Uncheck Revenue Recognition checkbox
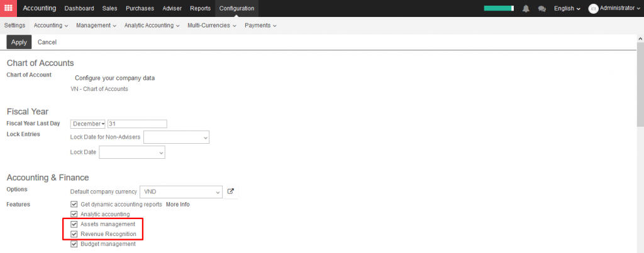 (x=74, y=234)
